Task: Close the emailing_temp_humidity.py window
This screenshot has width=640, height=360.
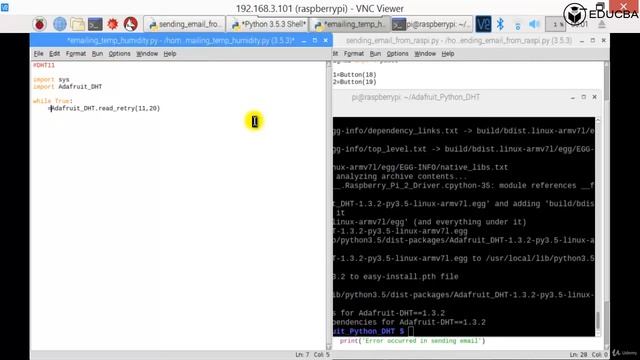Action: (326, 40)
